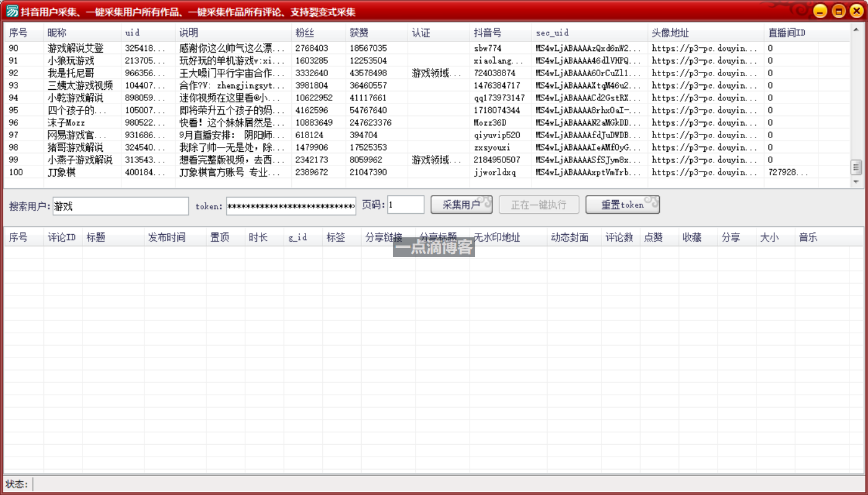Click the 收藏 column header
Viewport: 868px width, 495px height.
[698, 237]
